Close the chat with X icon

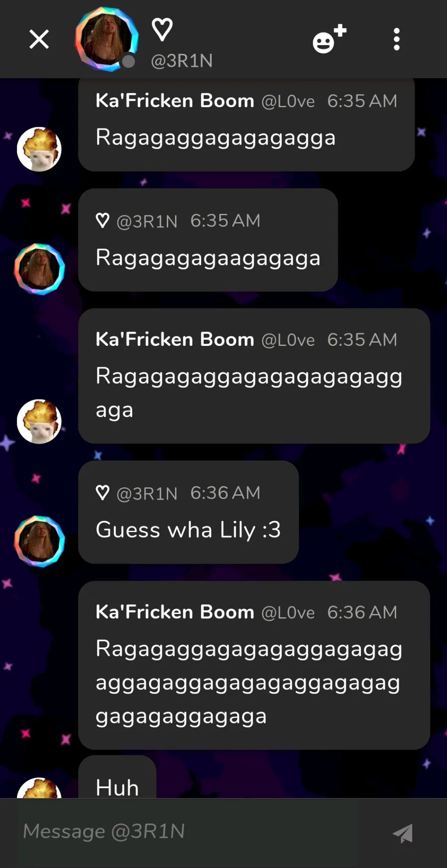(39, 39)
